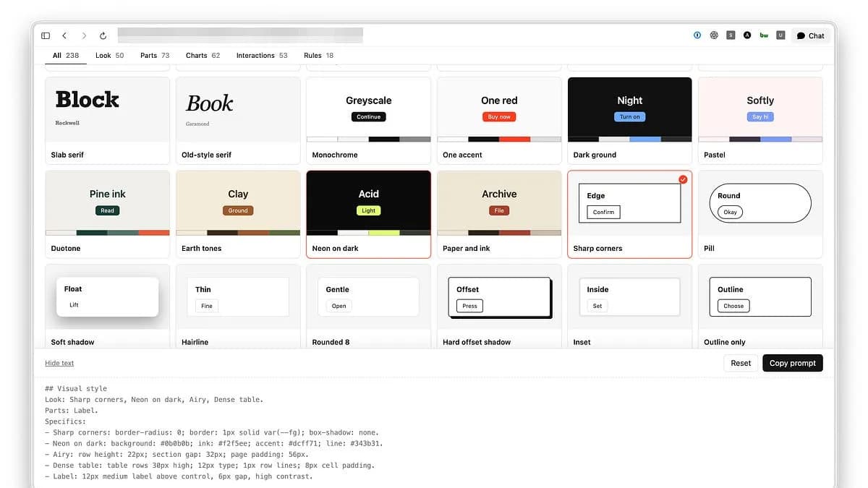
Task: Select the Pastel Softly card
Action: [x=760, y=121]
